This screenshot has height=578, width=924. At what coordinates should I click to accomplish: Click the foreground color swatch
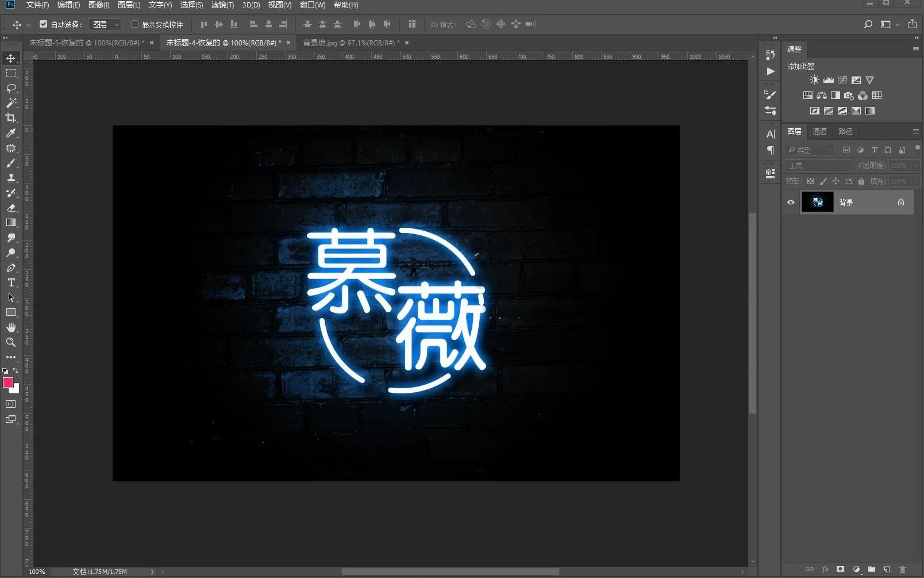8,383
